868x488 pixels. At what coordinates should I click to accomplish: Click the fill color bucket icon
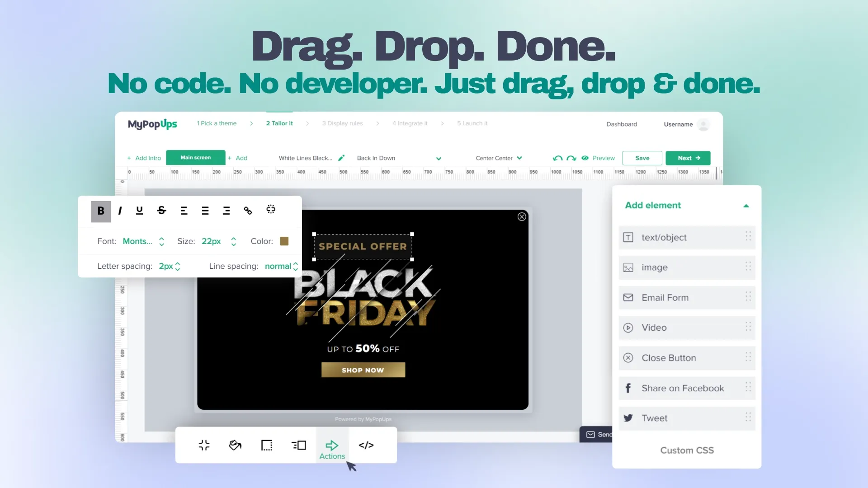click(235, 446)
